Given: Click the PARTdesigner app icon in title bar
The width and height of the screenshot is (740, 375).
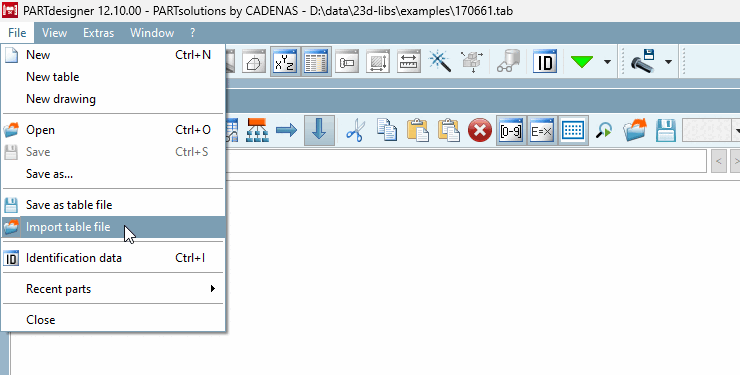Looking at the screenshot, I should (x=10, y=10).
